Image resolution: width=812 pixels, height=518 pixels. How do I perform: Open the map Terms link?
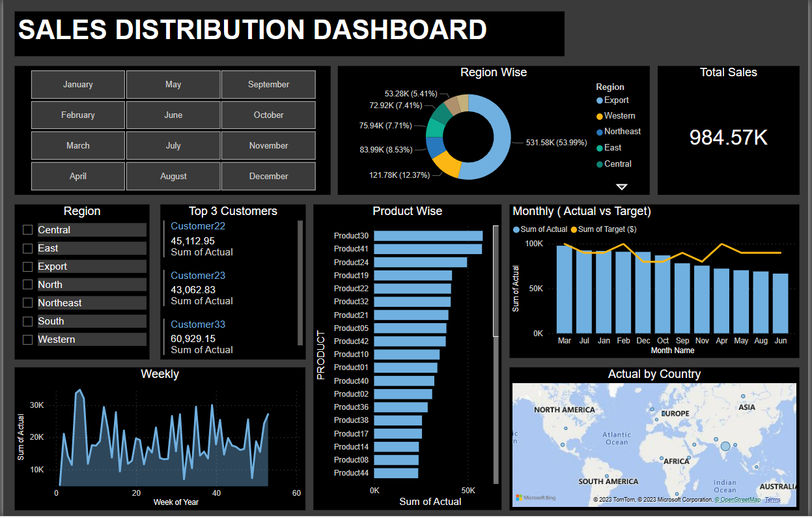(772, 500)
